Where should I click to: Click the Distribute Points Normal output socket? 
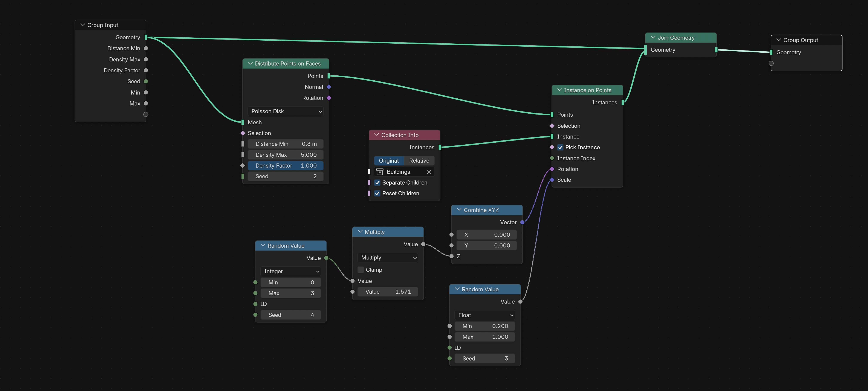[x=329, y=87]
